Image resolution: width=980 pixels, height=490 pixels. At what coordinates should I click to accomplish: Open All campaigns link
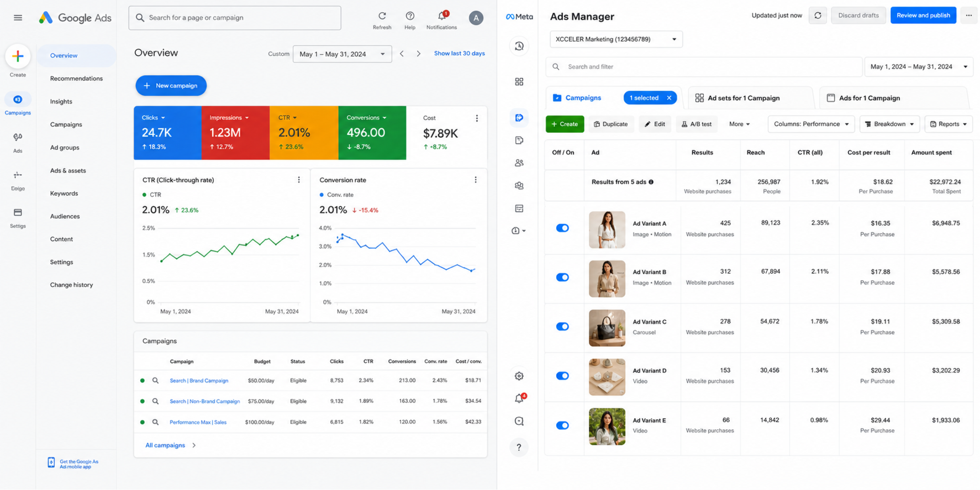coord(165,445)
